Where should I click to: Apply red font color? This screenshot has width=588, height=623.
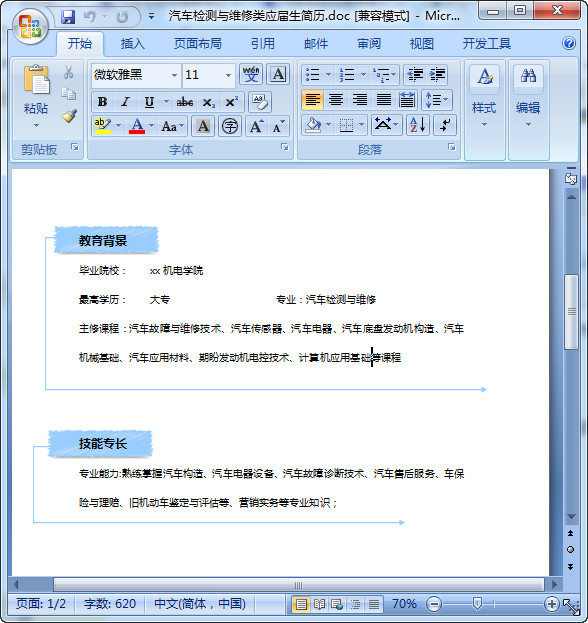click(137, 126)
